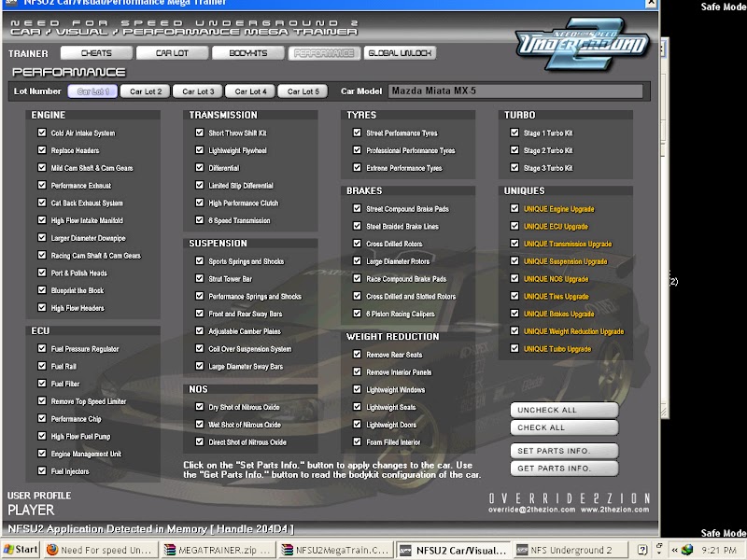Toggle Strut Tower Bar checkbox
Screen dimensions: 747x560
(200, 278)
